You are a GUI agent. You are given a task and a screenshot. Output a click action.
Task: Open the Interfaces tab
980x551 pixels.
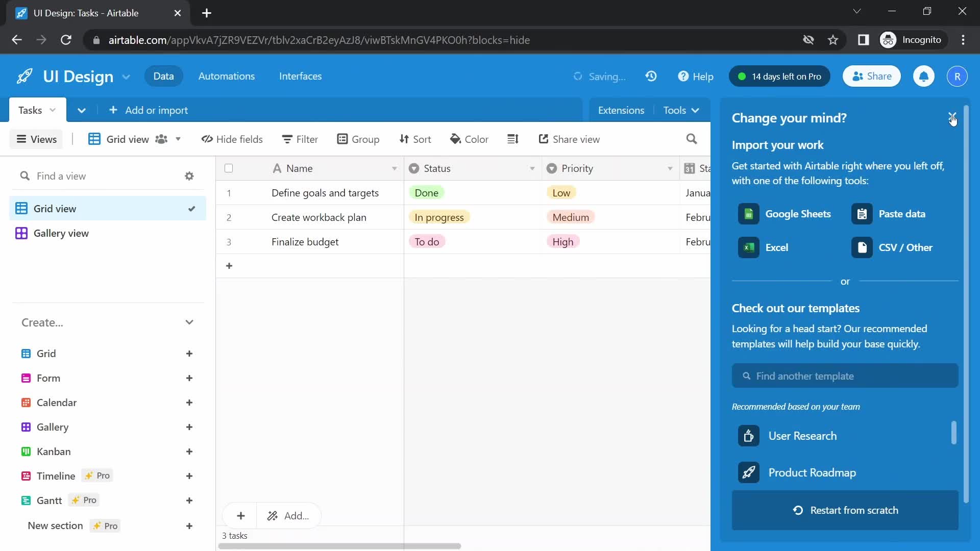click(301, 76)
